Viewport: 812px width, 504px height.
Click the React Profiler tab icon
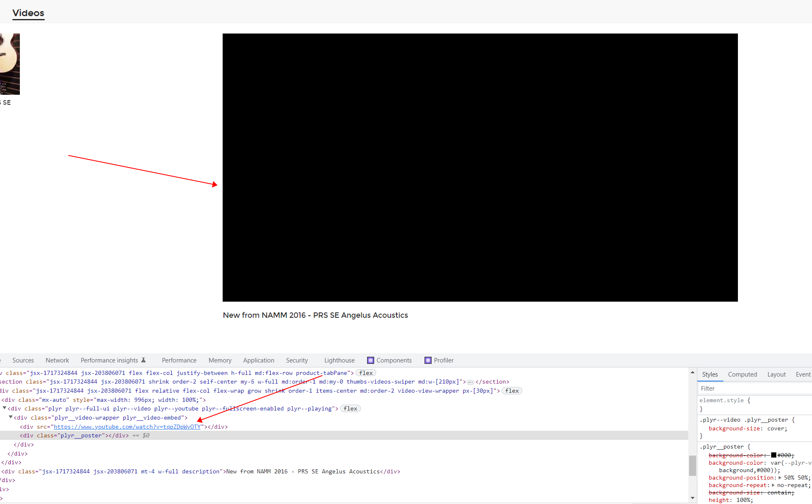click(428, 360)
